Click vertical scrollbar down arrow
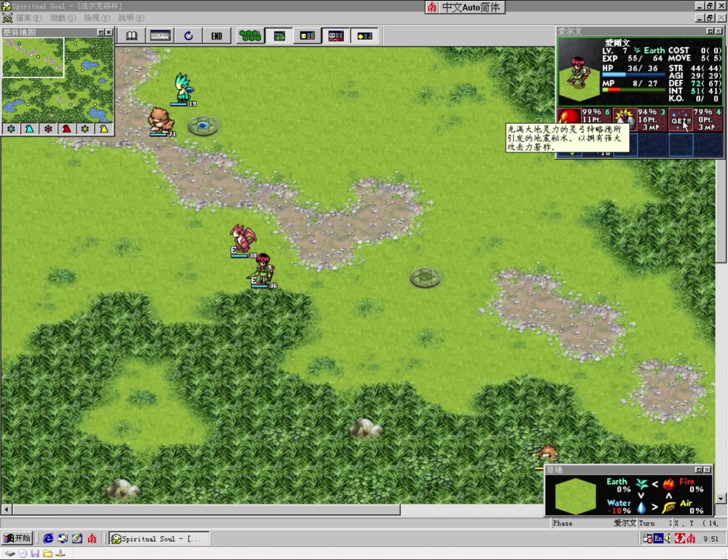728x560 pixels. [721, 498]
